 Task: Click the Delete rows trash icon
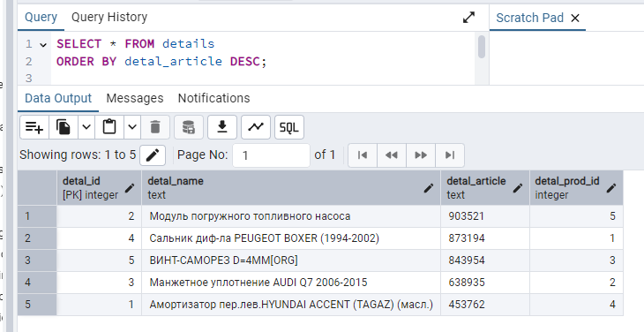tap(155, 127)
